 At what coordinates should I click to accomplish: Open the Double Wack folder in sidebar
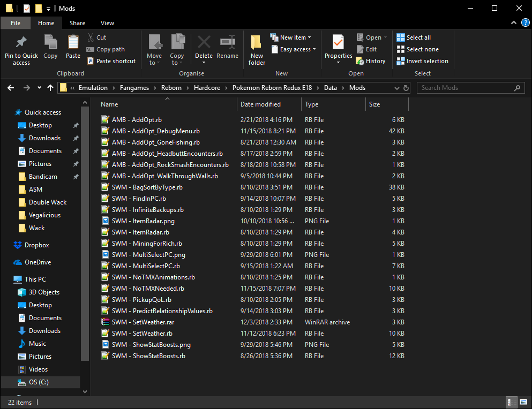42,202
